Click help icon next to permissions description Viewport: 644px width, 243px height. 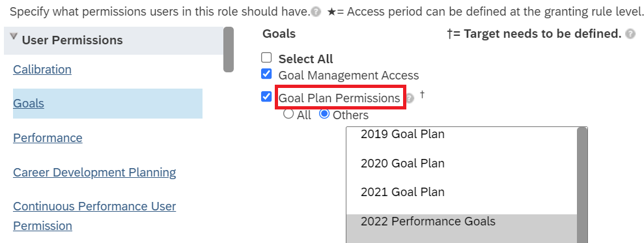[x=316, y=12]
